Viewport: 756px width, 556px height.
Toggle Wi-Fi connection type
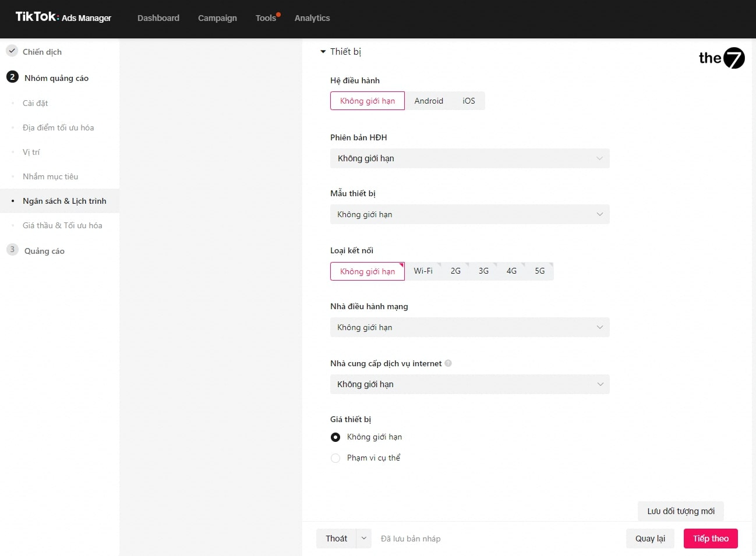click(x=423, y=271)
